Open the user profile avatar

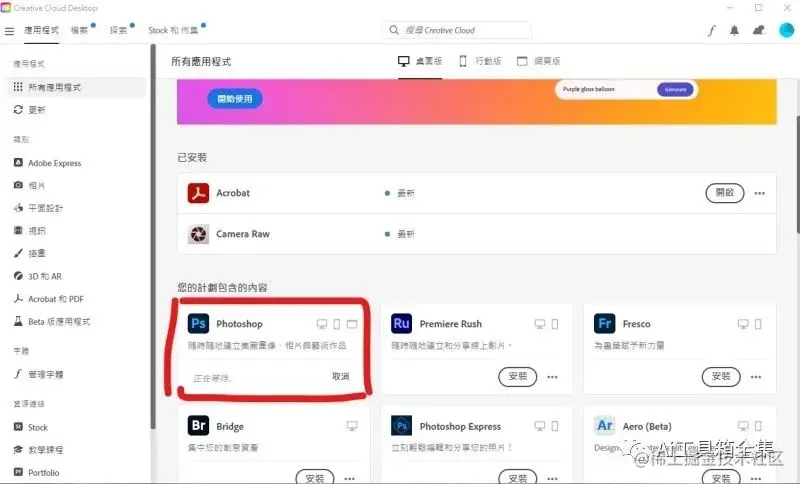coord(786,30)
